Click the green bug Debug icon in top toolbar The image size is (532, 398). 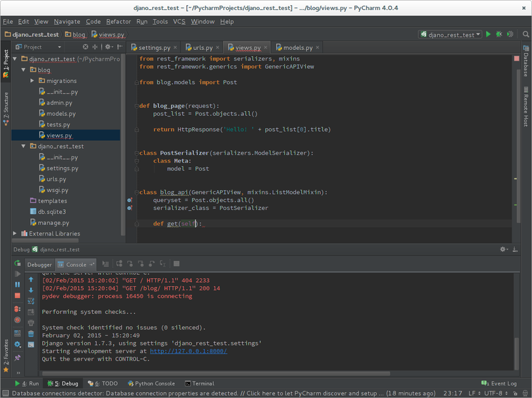tap(499, 34)
